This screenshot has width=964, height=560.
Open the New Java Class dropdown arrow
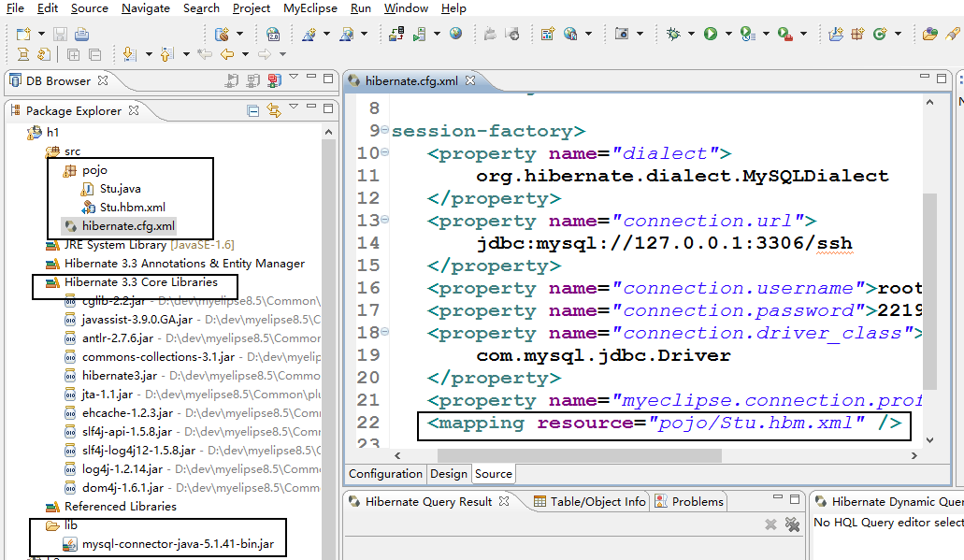[898, 34]
